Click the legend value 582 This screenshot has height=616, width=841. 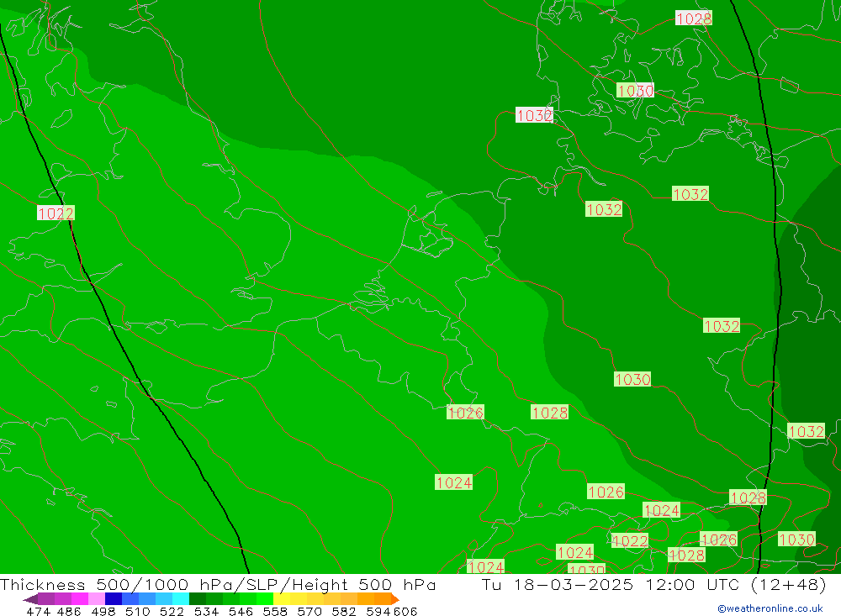pos(343,611)
